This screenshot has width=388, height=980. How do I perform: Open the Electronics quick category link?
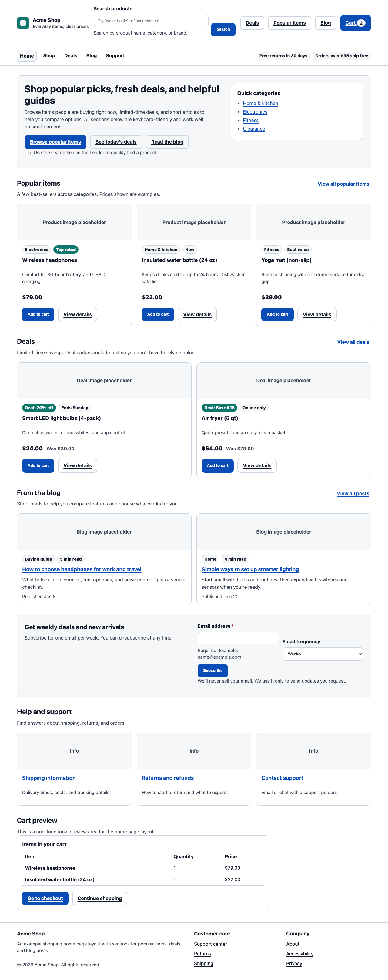click(255, 112)
